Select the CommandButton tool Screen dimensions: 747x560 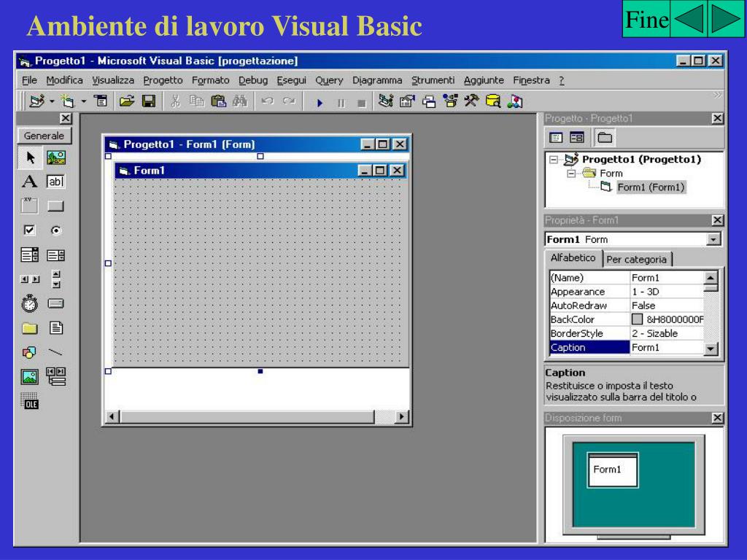click(55, 206)
